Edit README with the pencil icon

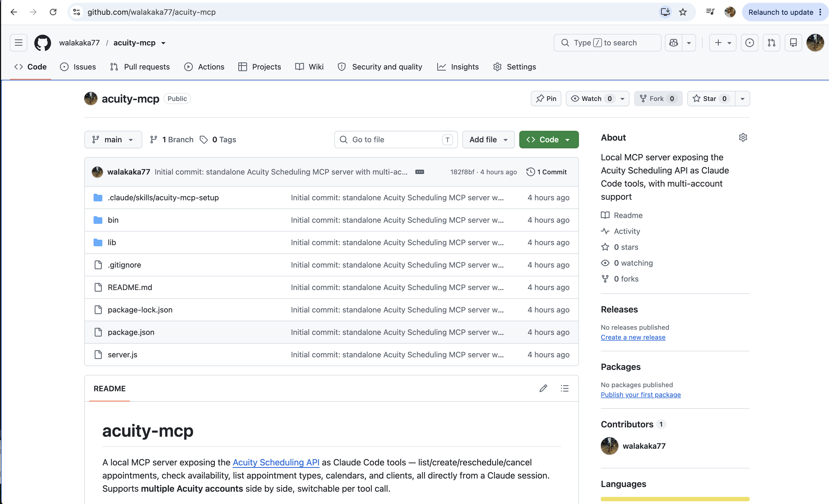pyautogui.click(x=543, y=388)
